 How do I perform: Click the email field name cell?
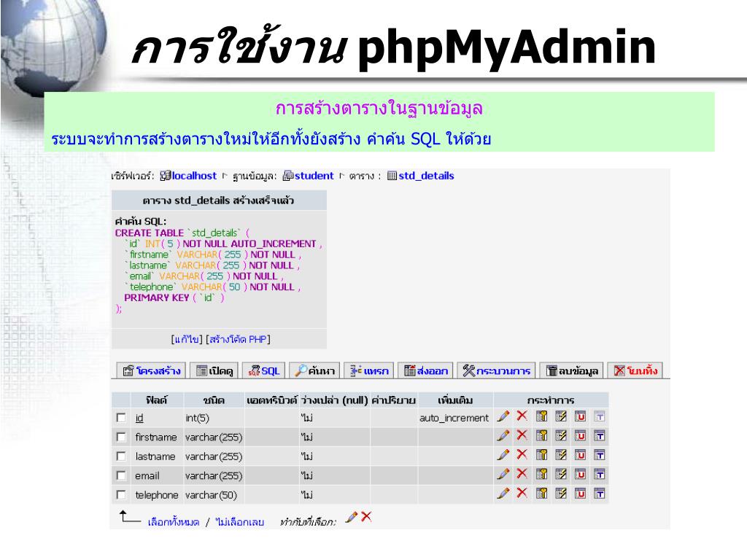click(147, 475)
